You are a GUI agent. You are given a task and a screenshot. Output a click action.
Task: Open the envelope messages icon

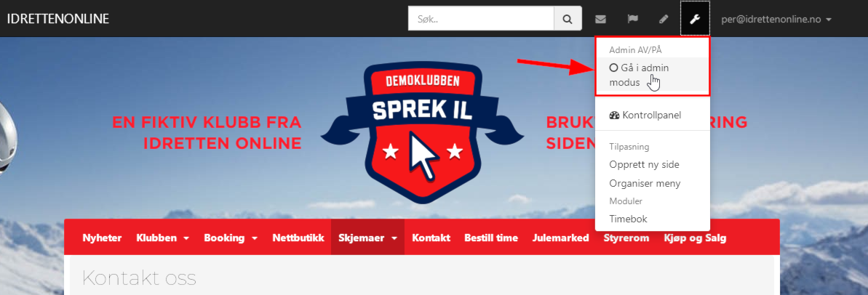point(600,19)
